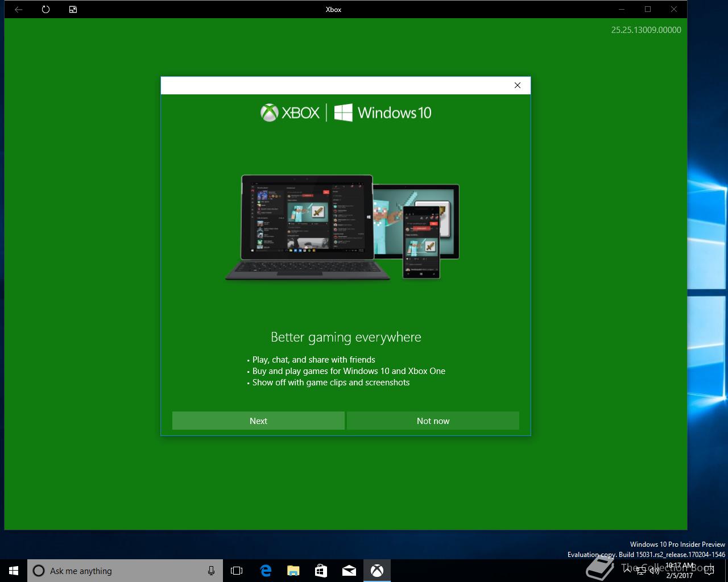Open the Action Center notifications icon
The width and height of the screenshot is (728, 582).
[709, 571]
